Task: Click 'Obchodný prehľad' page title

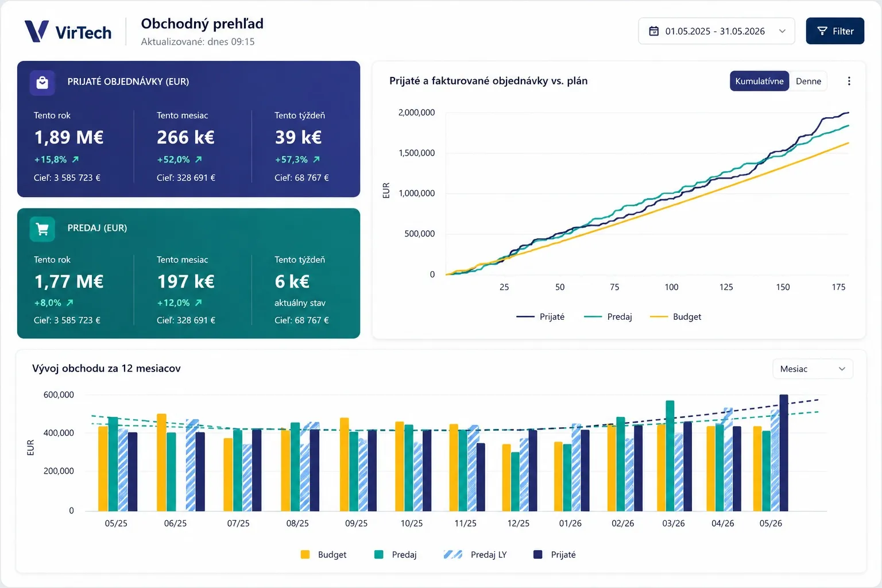Action: point(202,24)
